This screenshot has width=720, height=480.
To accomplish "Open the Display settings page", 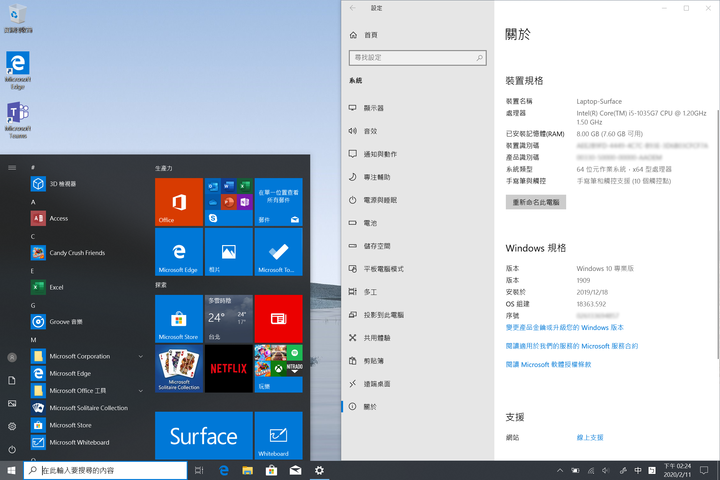I will (418, 108).
